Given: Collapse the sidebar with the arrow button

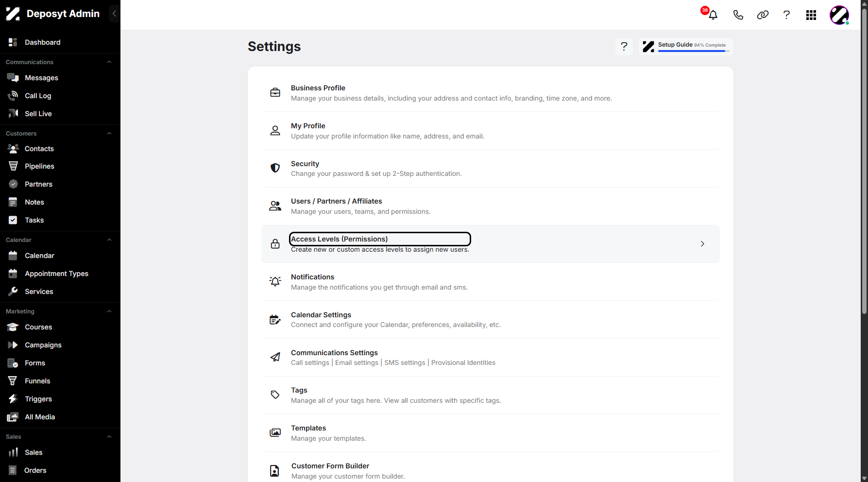Looking at the screenshot, I should click(x=114, y=14).
